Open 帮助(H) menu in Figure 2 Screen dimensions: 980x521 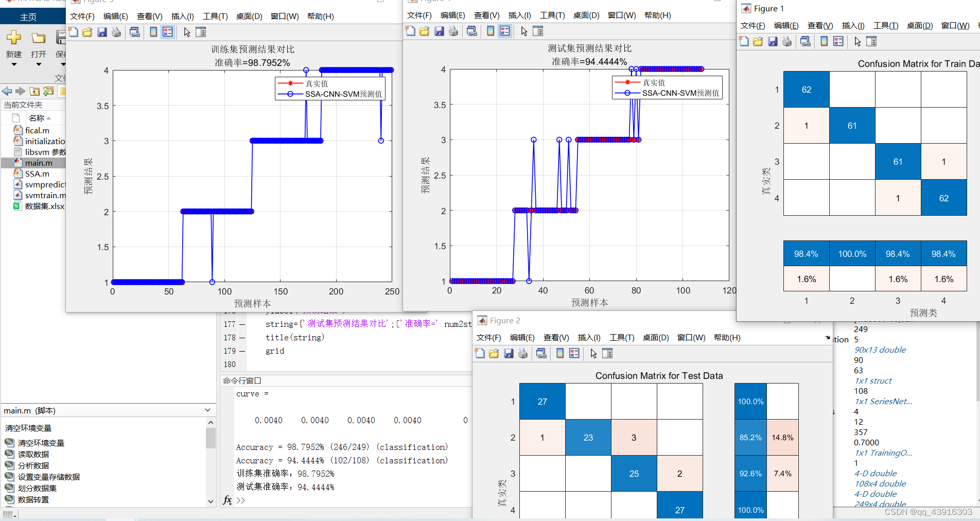(727, 337)
